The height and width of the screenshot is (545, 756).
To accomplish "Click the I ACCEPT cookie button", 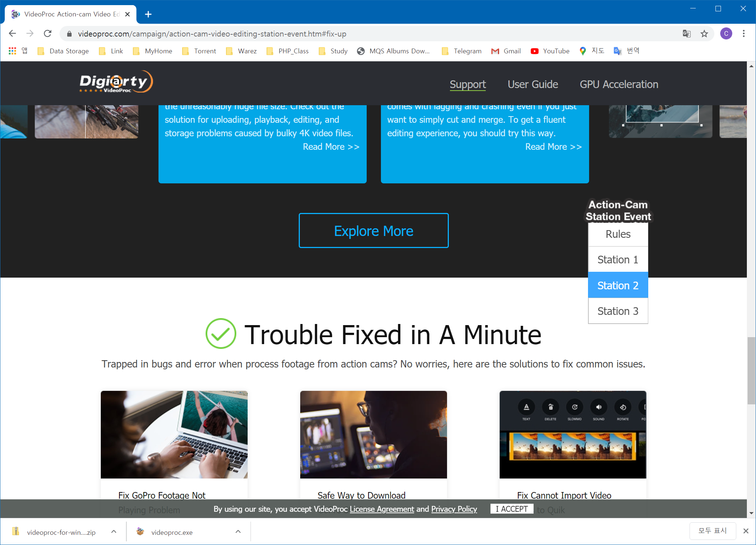I will (x=511, y=509).
